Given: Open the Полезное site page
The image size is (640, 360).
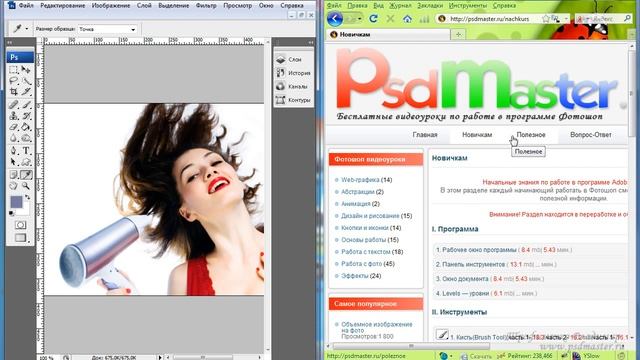Looking at the screenshot, I should (531, 135).
